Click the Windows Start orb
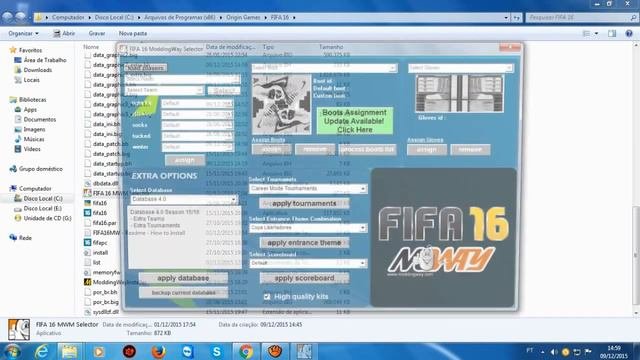640x360 pixels. tap(12, 351)
